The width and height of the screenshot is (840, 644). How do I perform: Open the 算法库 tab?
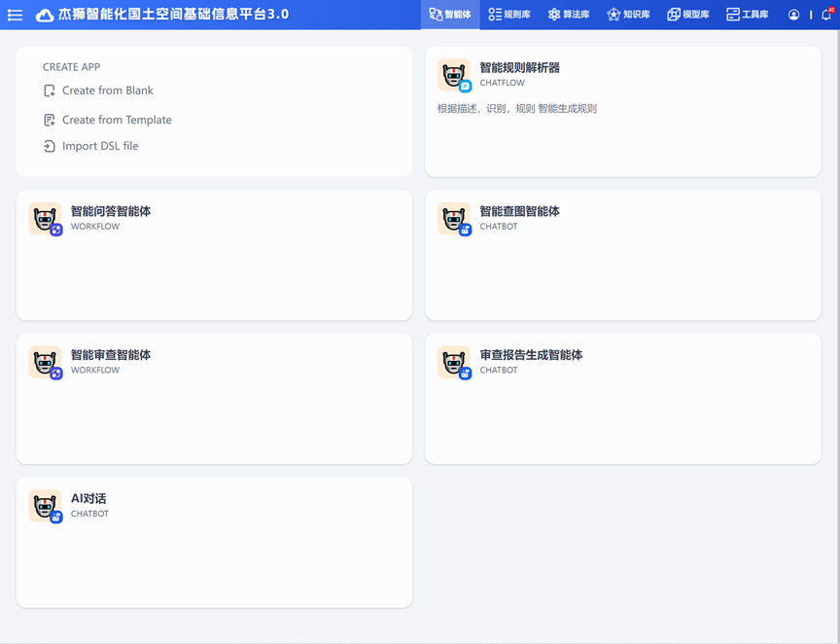point(569,15)
